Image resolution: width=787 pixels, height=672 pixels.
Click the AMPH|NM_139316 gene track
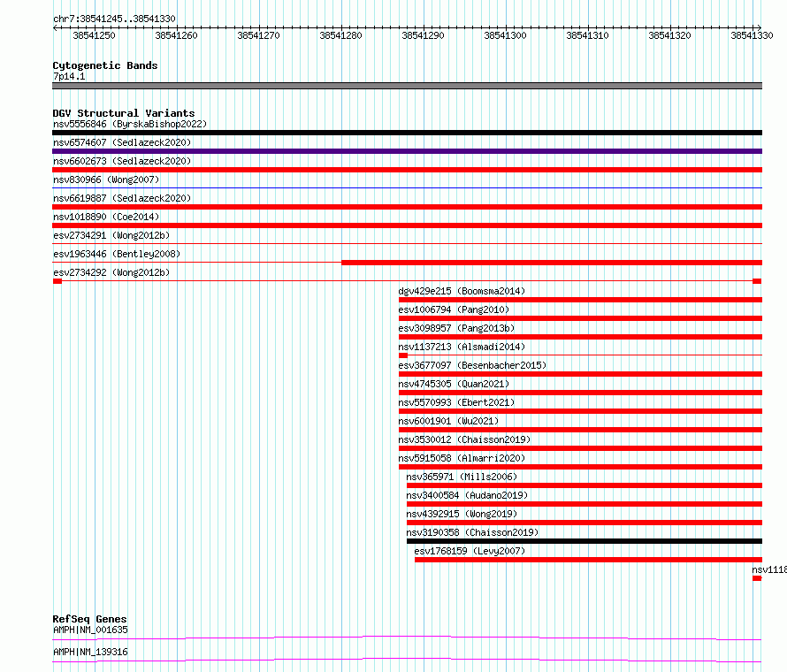(x=407, y=660)
